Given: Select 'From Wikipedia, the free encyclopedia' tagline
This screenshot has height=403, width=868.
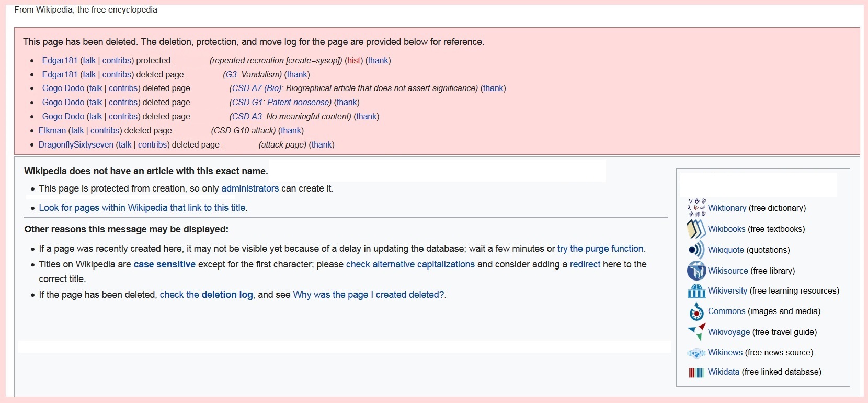Looking at the screenshot, I should [86, 9].
